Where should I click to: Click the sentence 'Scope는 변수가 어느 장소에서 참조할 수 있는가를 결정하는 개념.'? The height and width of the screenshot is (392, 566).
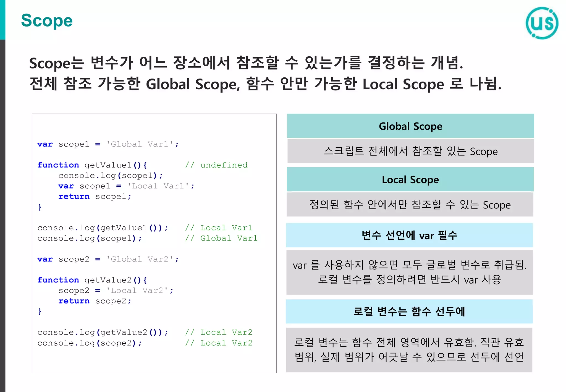[246, 63]
